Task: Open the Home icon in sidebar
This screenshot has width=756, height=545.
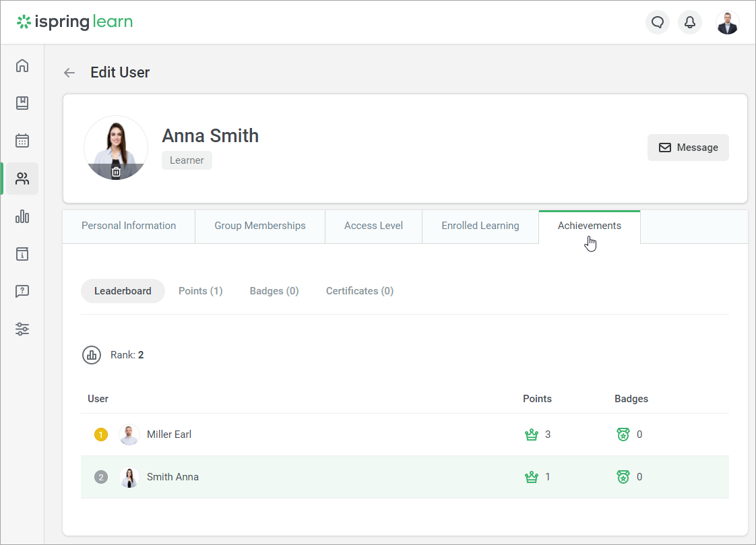Action: click(22, 65)
